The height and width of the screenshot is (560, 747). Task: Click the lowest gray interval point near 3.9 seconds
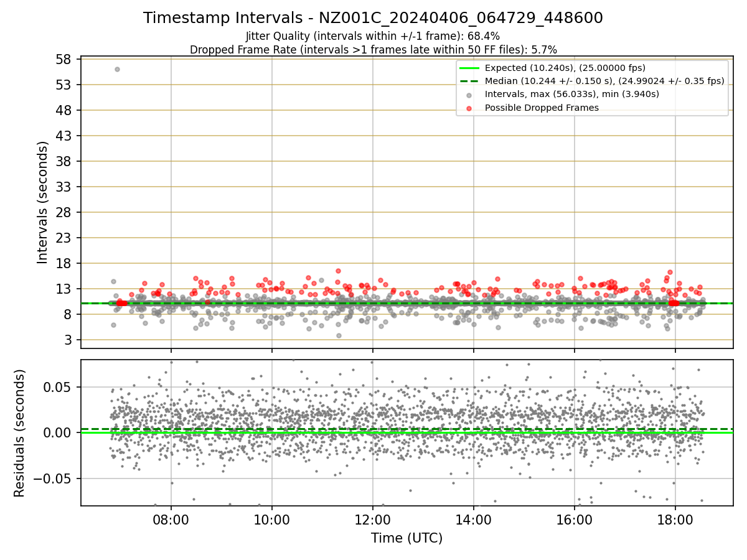click(x=339, y=335)
